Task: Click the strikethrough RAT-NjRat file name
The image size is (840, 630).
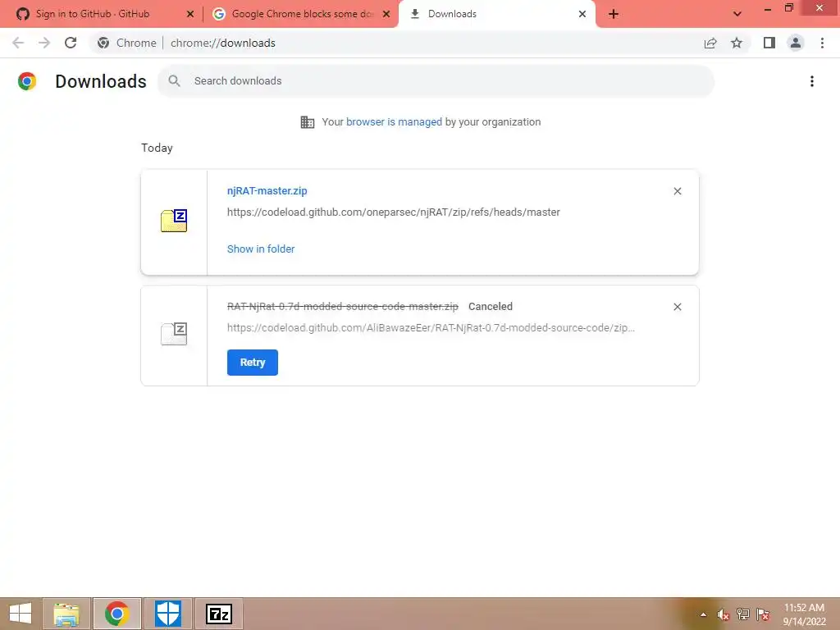Action: tap(342, 307)
